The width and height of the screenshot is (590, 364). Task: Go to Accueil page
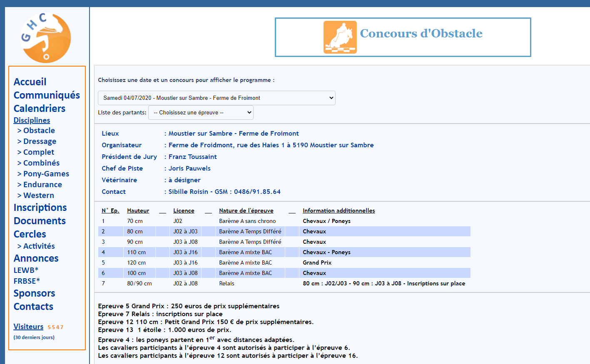click(30, 82)
